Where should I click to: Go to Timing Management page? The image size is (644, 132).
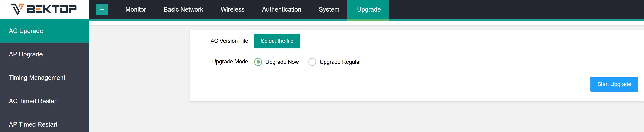pyautogui.click(x=44, y=78)
